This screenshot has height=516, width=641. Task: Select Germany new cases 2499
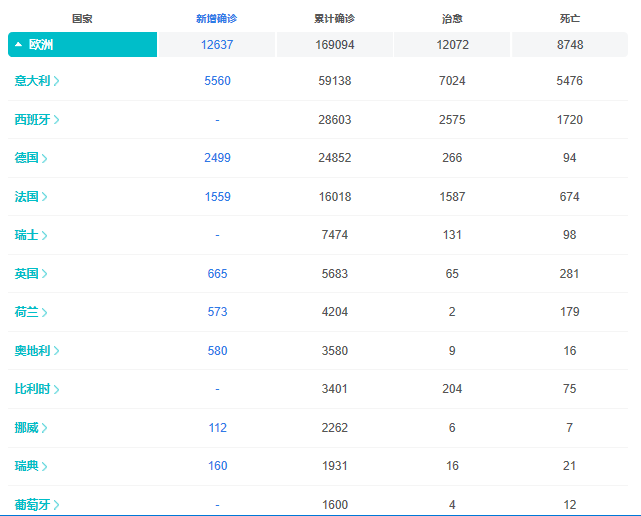point(217,158)
